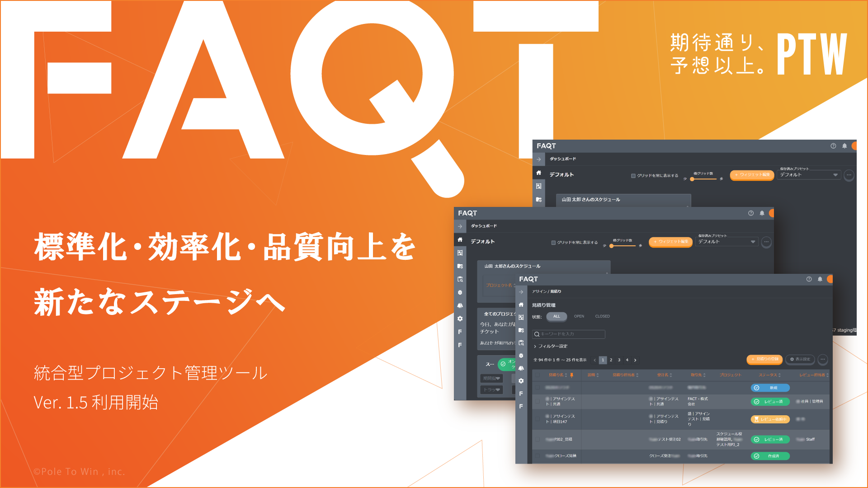This screenshot has width=868, height=488.
Task: Click home icon in front FAQT sidebar
Action: click(x=521, y=305)
